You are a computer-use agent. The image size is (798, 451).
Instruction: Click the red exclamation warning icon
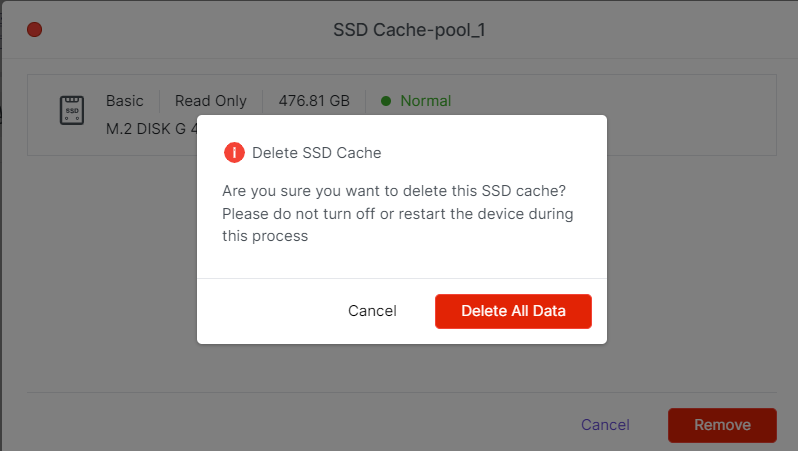(x=233, y=153)
